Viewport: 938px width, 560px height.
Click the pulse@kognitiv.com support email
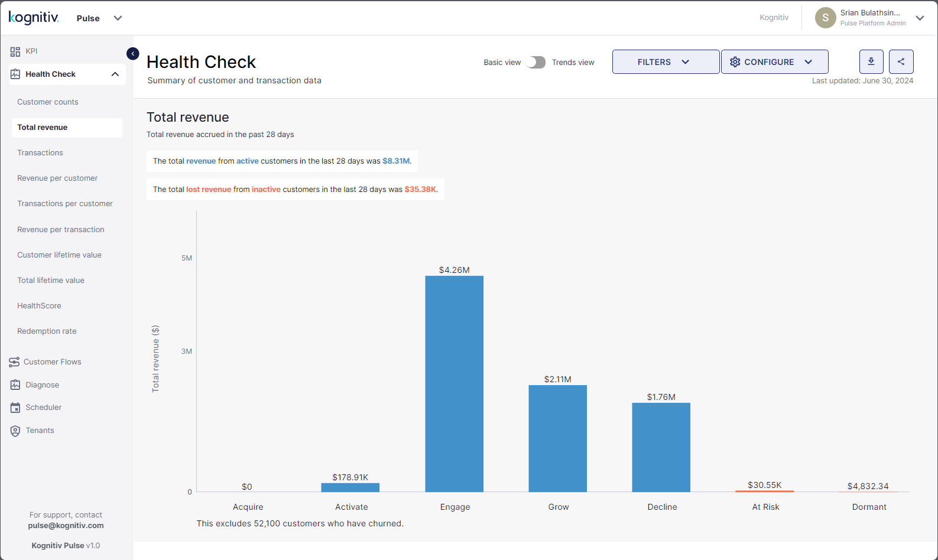pyautogui.click(x=66, y=526)
